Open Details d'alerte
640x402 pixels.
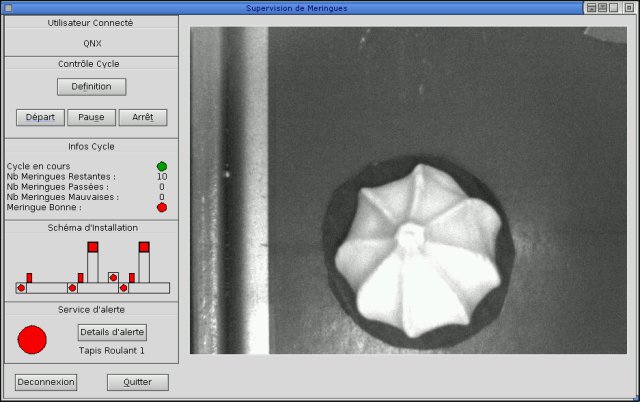(112, 332)
